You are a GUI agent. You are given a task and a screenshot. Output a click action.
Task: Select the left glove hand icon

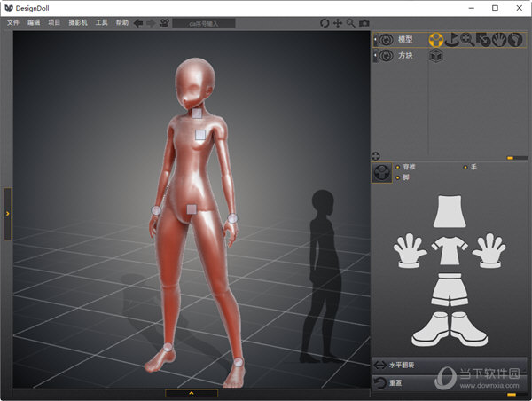(x=410, y=250)
